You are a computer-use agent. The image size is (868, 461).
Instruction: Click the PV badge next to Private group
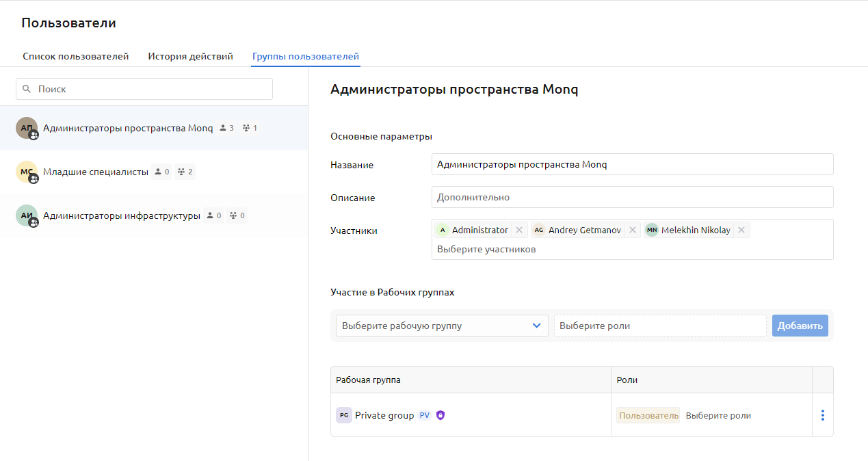click(x=424, y=414)
